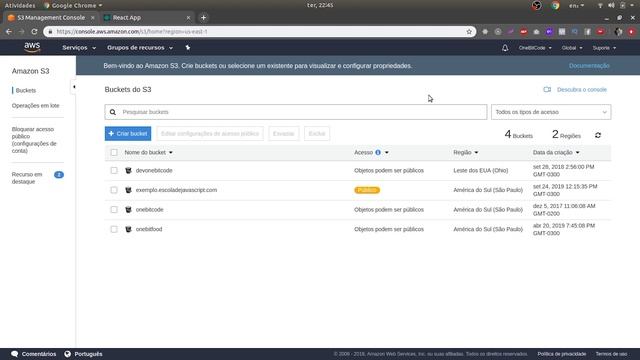Viewport: 640px width, 360px height.
Task: Click the Público access badge
Action: tap(367, 190)
